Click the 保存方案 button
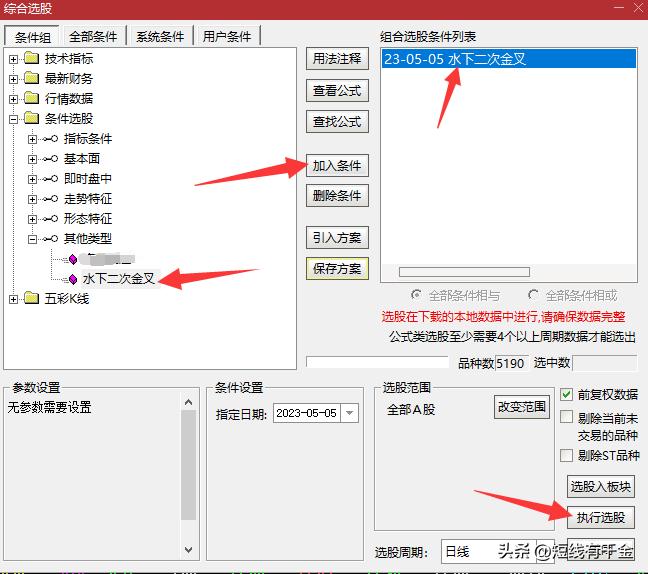The height and width of the screenshot is (574, 648). click(x=337, y=269)
